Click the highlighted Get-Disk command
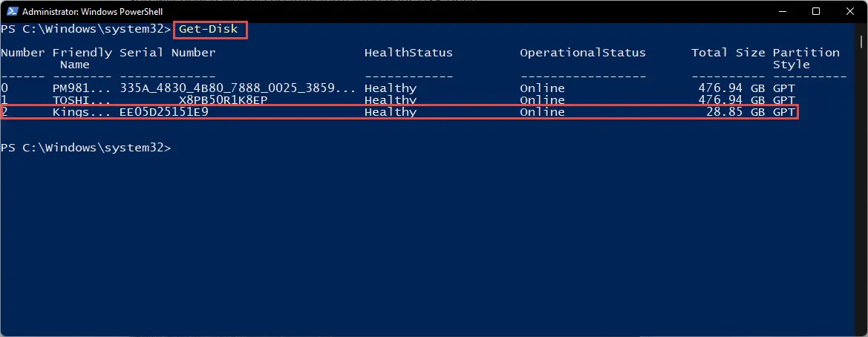The image size is (868, 337). 210,30
